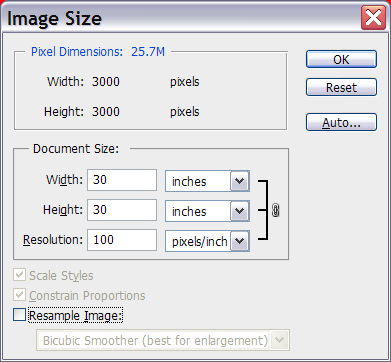
Task: Click into the document Height field
Action: pos(122,210)
